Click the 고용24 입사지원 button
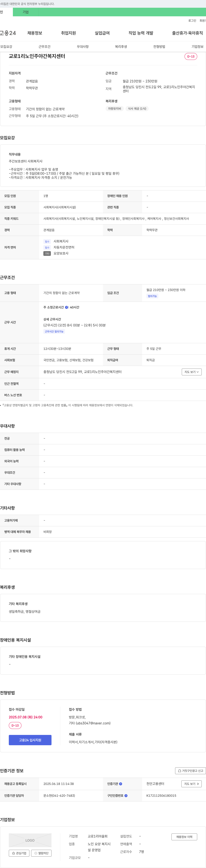 30,740
